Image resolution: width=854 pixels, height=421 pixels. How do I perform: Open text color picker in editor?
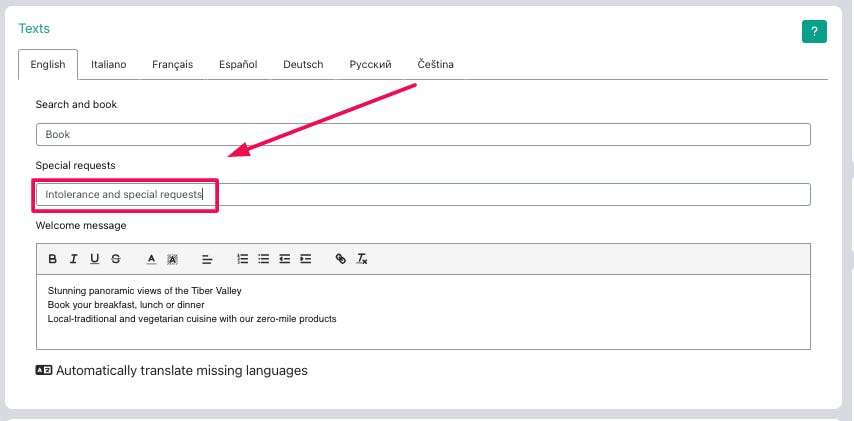tap(151, 259)
